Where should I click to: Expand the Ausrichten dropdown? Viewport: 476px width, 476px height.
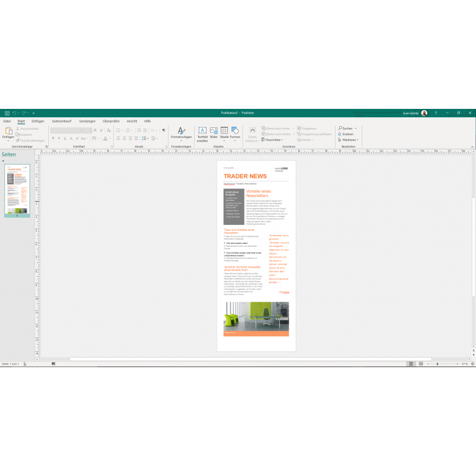pos(273,140)
